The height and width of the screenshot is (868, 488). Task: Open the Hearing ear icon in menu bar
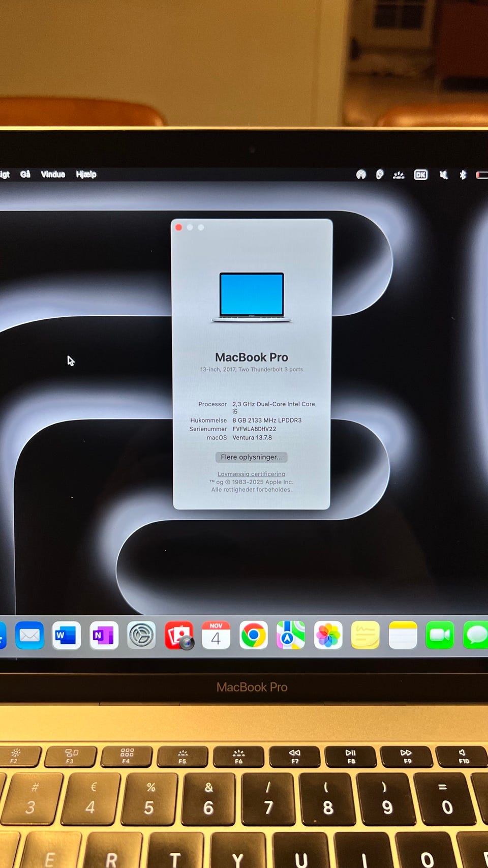(380, 175)
